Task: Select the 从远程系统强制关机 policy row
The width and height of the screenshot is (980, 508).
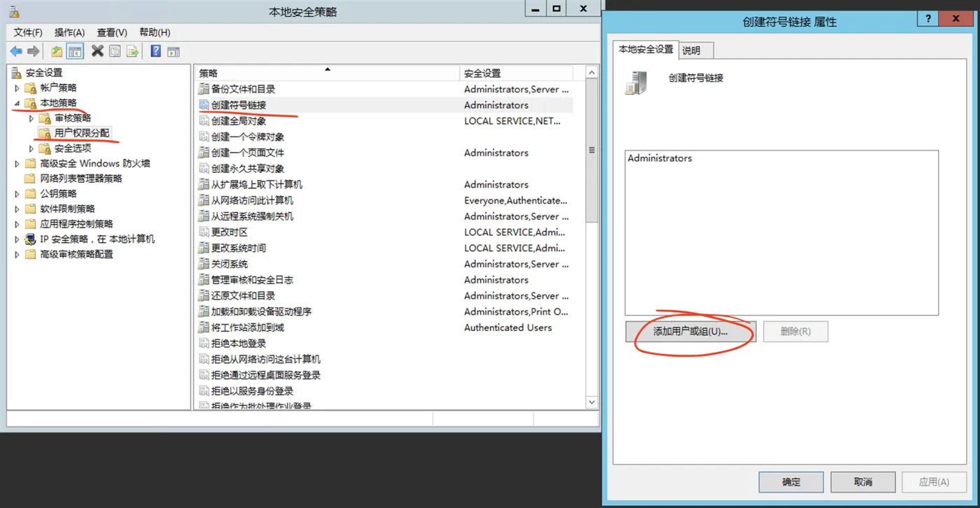Action: point(384,216)
